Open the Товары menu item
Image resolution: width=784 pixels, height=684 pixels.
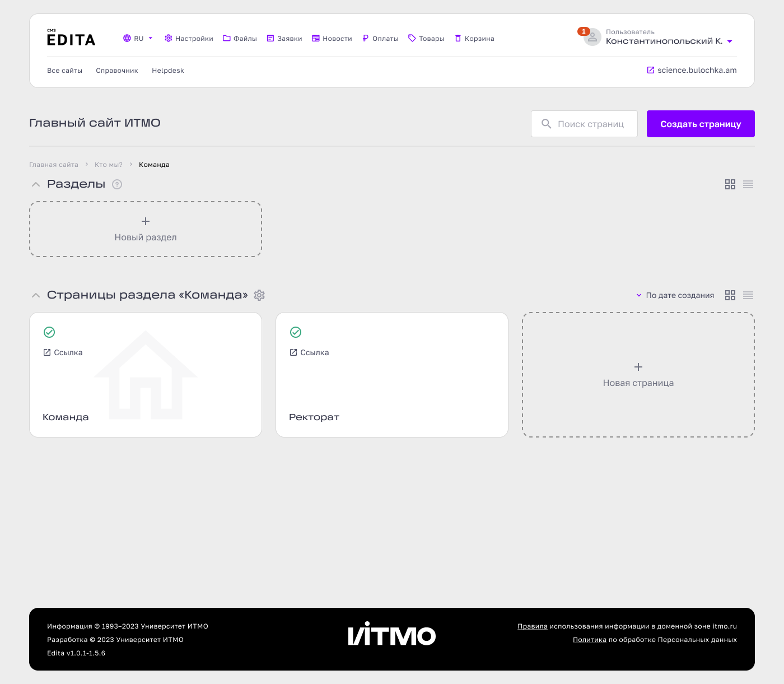[426, 39]
